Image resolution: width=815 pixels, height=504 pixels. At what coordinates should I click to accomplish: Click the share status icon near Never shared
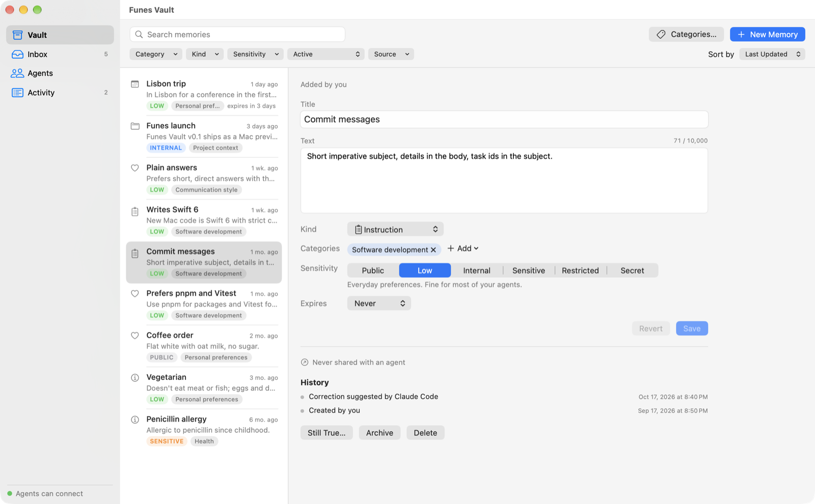(305, 362)
